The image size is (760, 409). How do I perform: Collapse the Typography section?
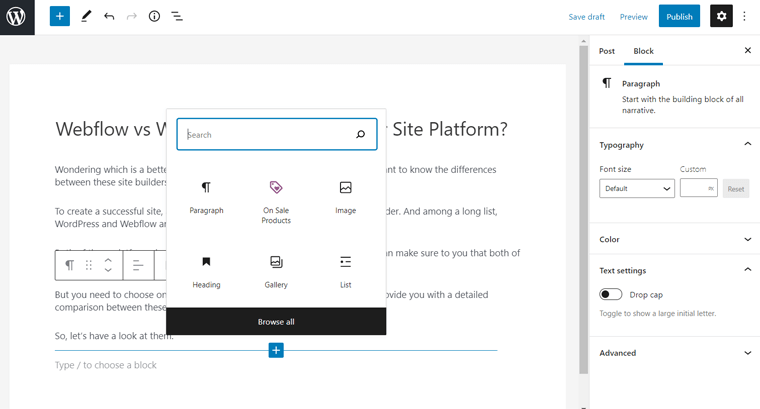coord(747,144)
